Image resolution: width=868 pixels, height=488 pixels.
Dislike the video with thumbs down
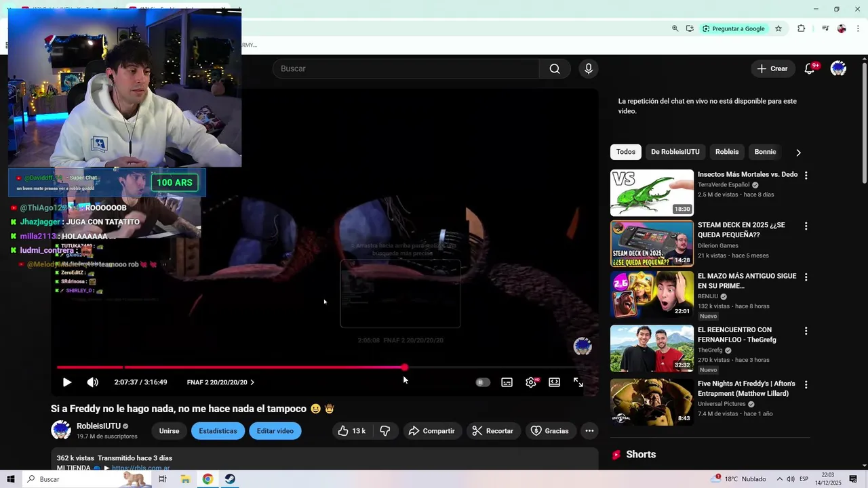point(385,431)
